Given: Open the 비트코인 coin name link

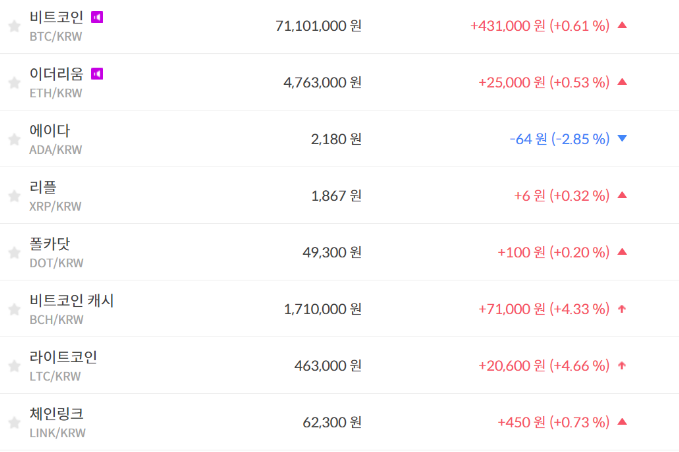Looking at the screenshot, I should pos(56,17).
